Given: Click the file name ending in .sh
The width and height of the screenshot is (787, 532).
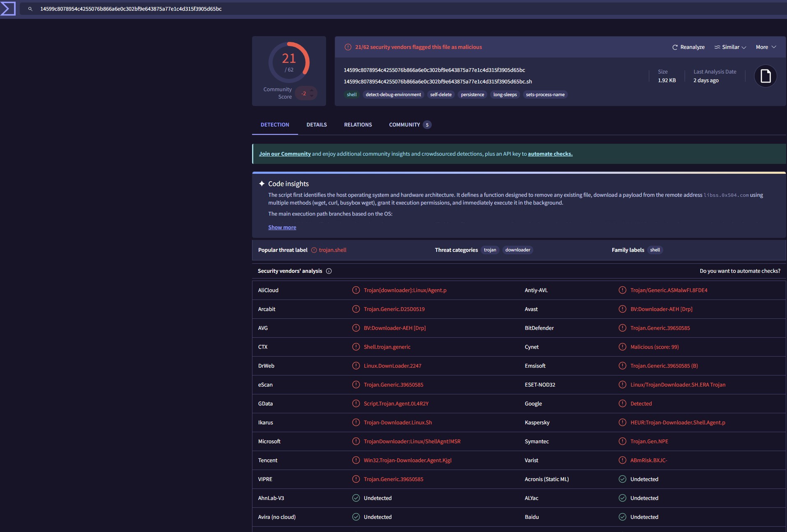Looking at the screenshot, I should pyautogui.click(x=438, y=82).
